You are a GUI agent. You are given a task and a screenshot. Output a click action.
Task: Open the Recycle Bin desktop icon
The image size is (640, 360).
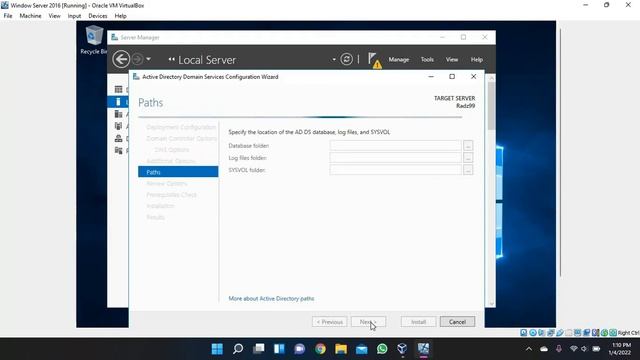click(94, 40)
